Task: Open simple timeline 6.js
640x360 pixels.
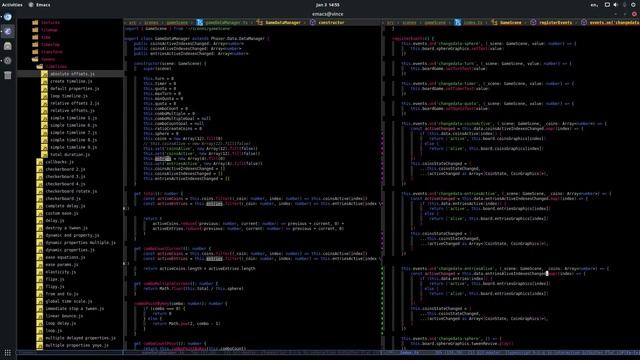Action: [73, 125]
